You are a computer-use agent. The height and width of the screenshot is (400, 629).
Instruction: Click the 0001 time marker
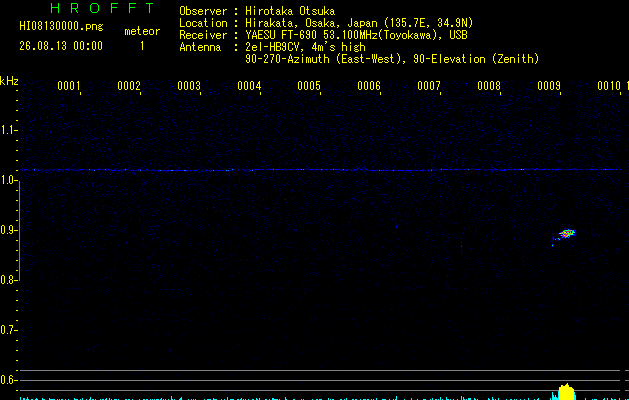tap(69, 85)
